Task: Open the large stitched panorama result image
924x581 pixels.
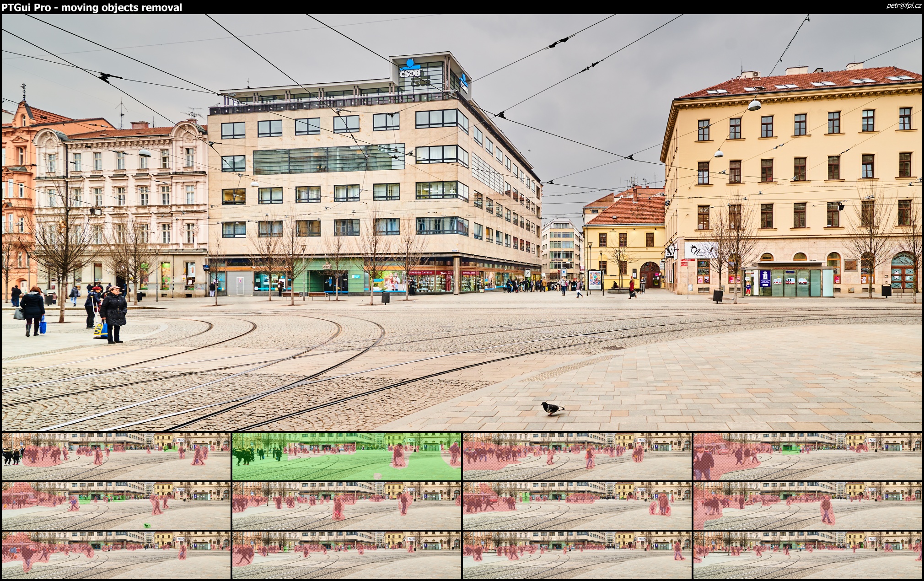Action: click(462, 222)
